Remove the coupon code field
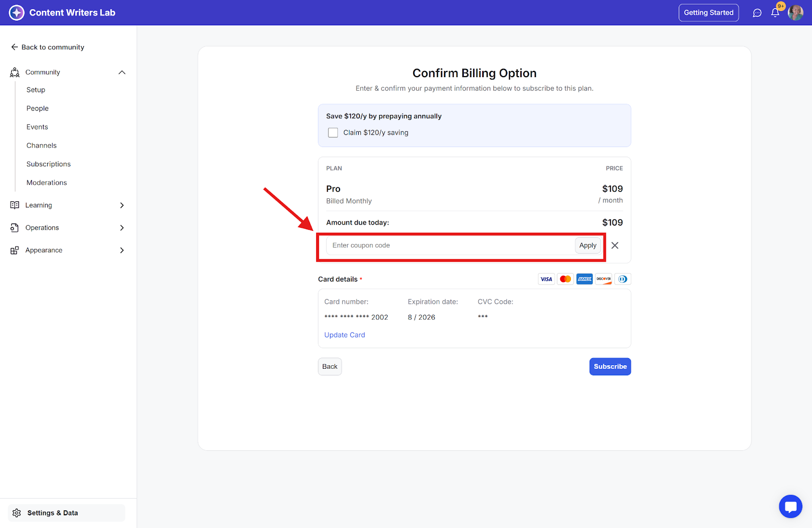The width and height of the screenshot is (812, 528). pos(615,245)
